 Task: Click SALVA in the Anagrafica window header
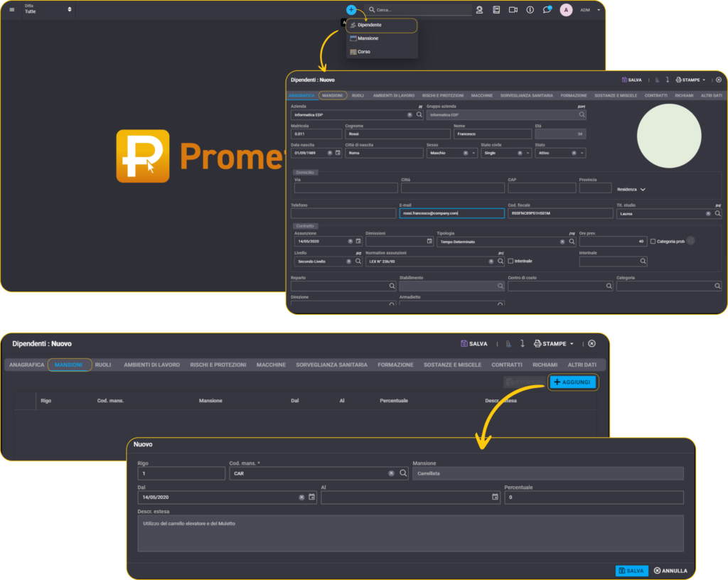[632, 80]
